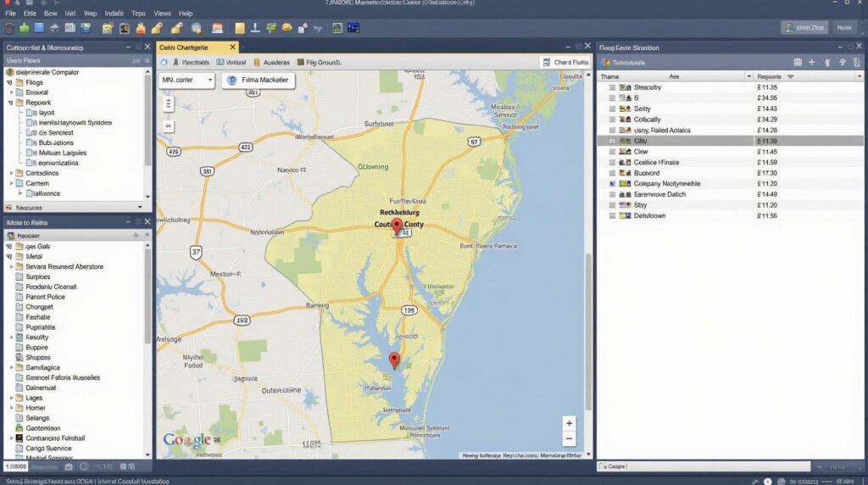Click the Chard Fluiis button
Screen dimensions: 868x485
565,63
